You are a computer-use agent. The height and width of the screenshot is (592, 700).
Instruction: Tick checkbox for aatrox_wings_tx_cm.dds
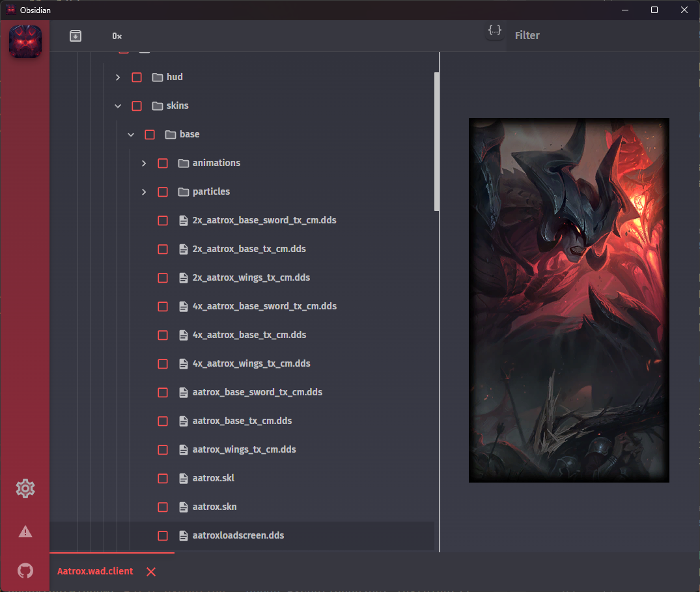[163, 450]
